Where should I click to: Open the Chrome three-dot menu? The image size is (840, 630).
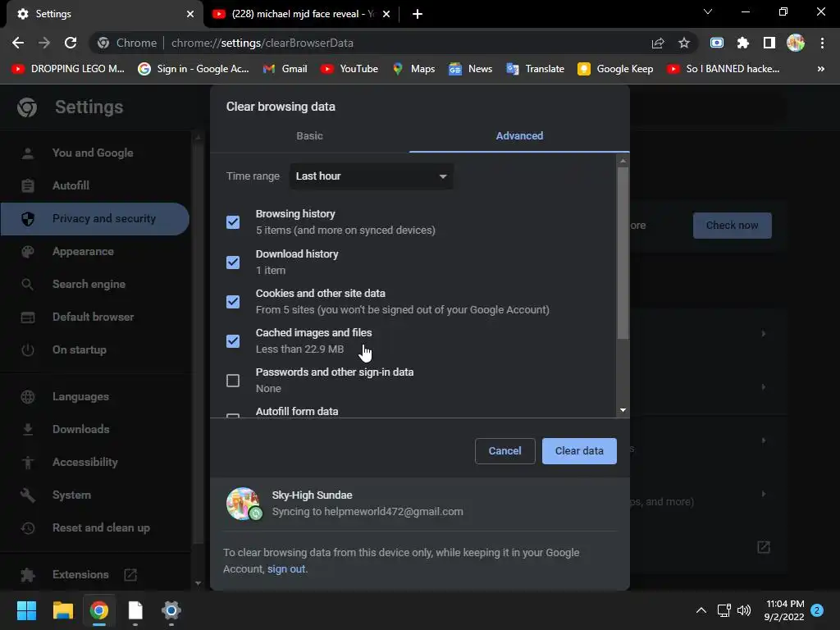point(822,43)
